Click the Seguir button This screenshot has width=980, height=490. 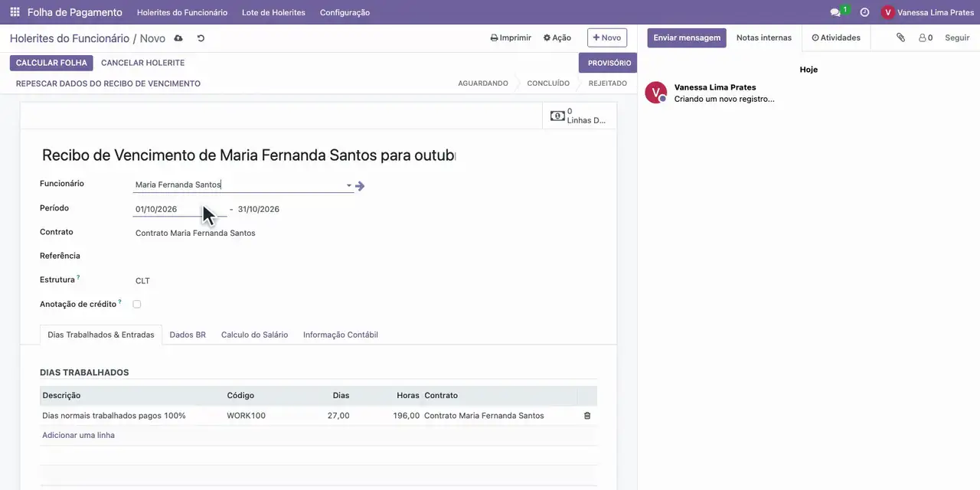957,38
